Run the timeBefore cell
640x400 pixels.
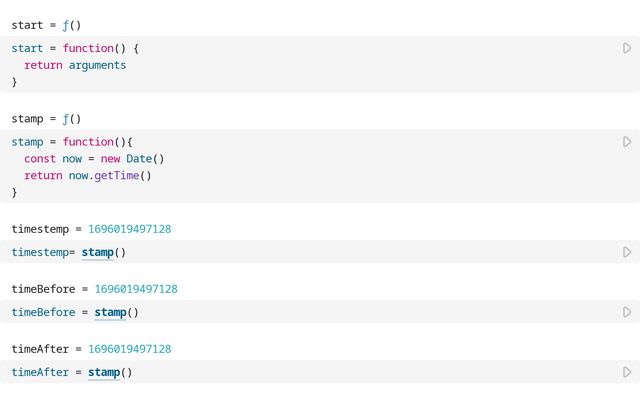627,312
